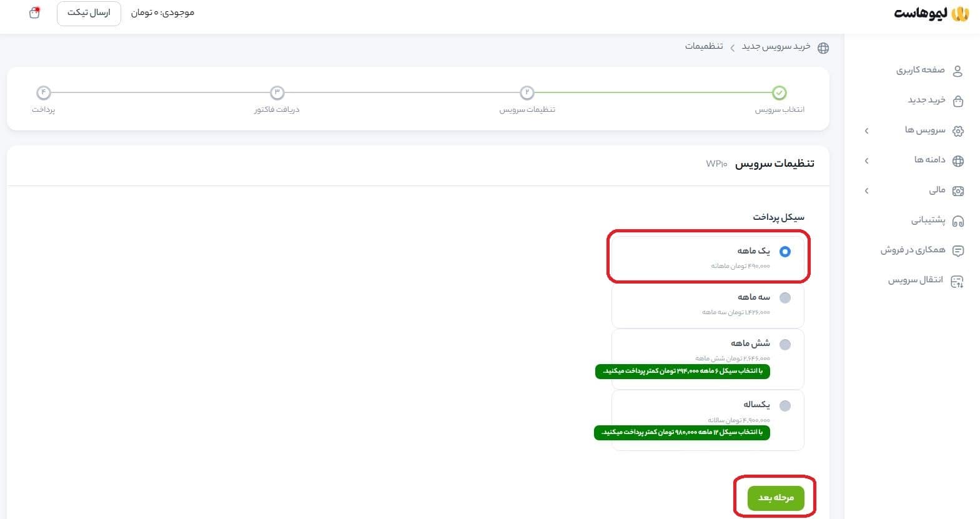The height and width of the screenshot is (519, 980).
Task: Click the headset icon for پشتیبانی
Action: pyautogui.click(x=958, y=220)
